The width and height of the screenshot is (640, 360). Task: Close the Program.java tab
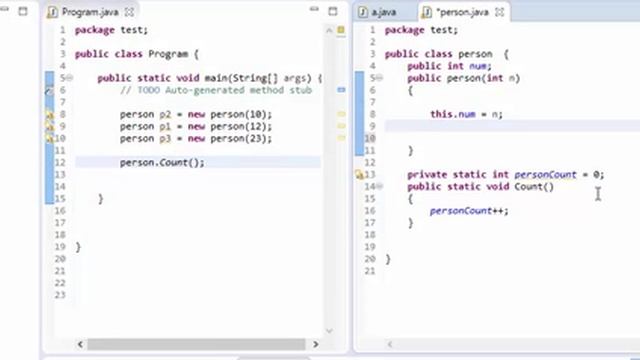(x=129, y=12)
